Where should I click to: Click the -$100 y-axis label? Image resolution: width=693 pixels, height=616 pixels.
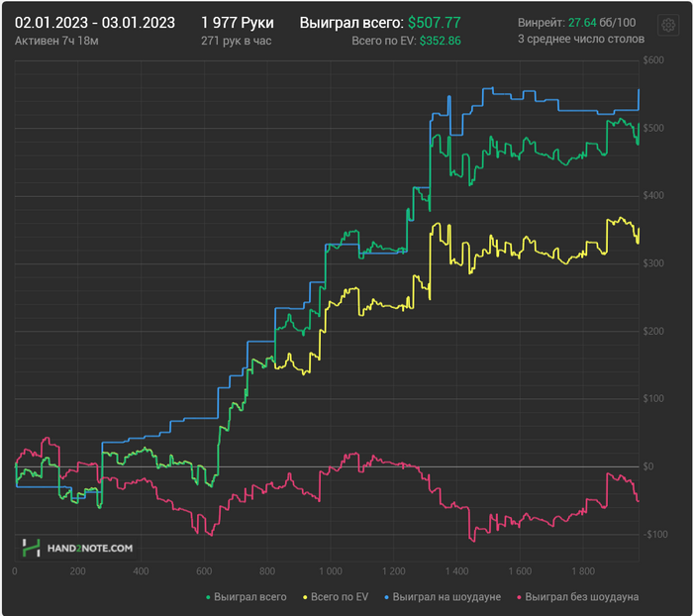(655, 535)
